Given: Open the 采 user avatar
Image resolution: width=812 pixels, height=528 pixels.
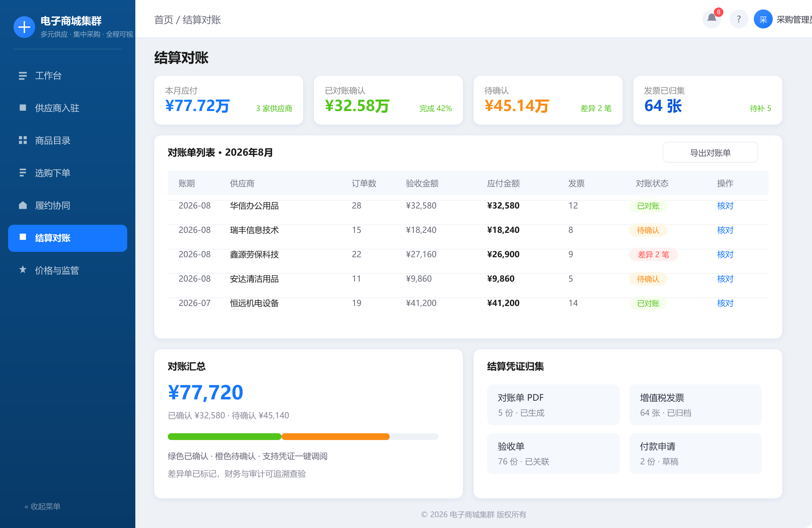Looking at the screenshot, I should 763,19.
